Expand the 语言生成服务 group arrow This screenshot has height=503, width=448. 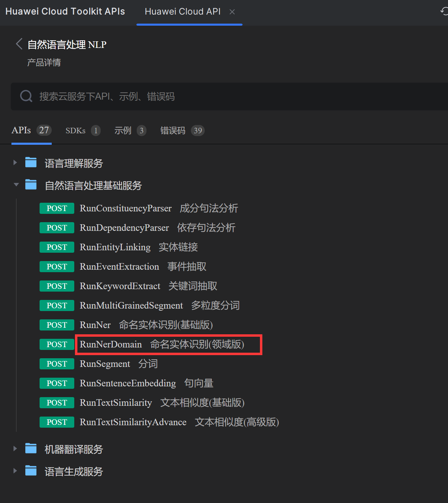tap(15, 471)
